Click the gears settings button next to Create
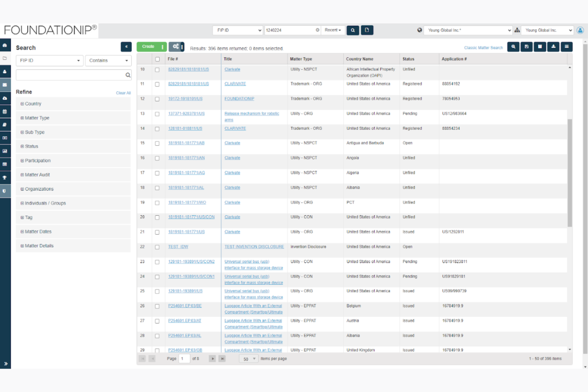 coord(176,47)
